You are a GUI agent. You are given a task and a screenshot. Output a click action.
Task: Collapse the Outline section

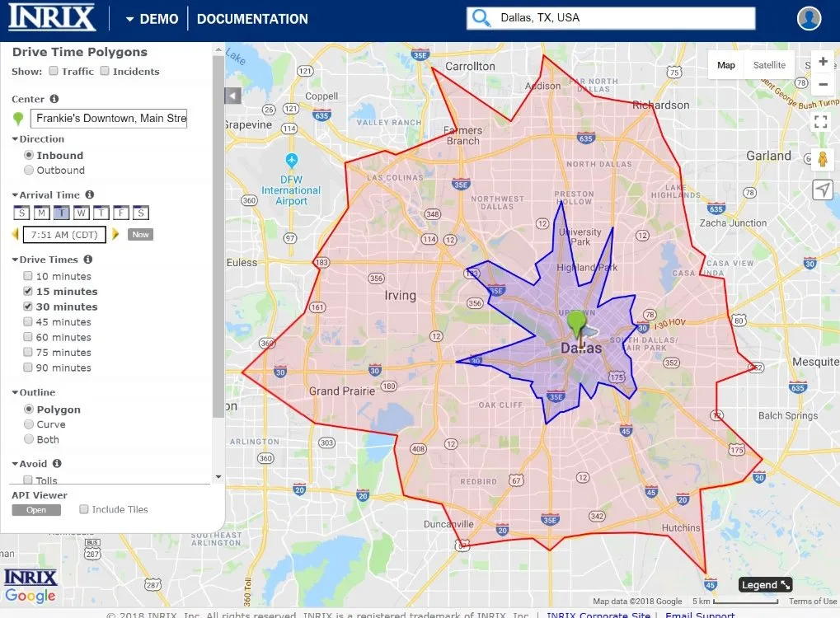[x=34, y=392]
